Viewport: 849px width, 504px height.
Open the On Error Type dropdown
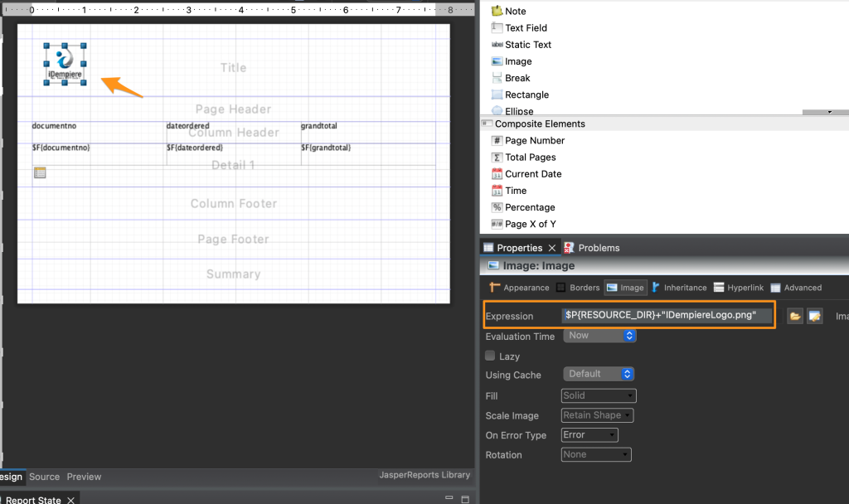click(x=589, y=434)
